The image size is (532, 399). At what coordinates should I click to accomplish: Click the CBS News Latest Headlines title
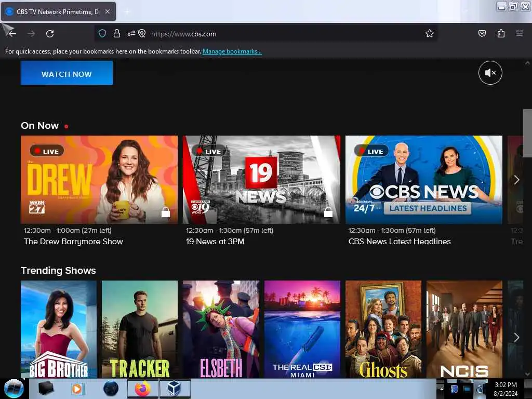click(x=400, y=242)
